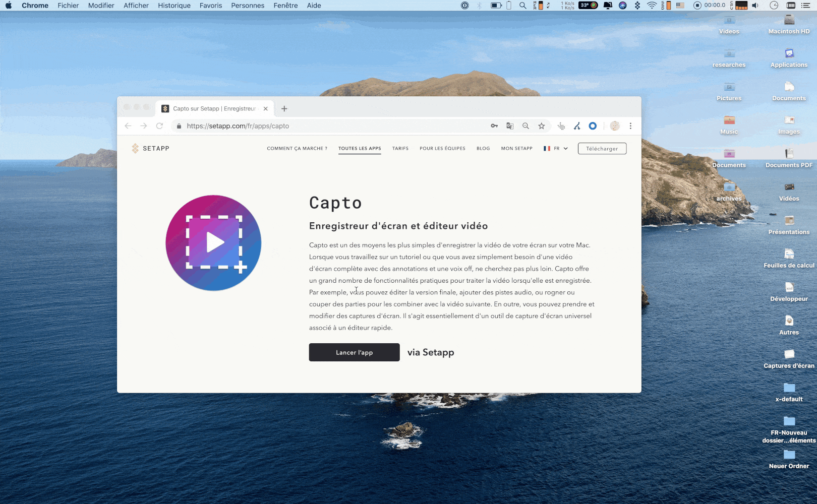817x504 pixels.
Task: Click the Capto app icon
Action: (213, 243)
